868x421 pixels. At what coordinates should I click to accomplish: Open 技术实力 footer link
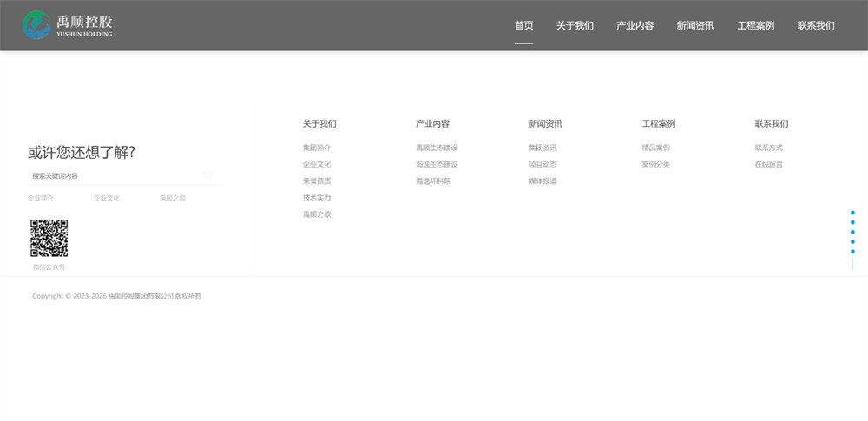tap(317, 198)
